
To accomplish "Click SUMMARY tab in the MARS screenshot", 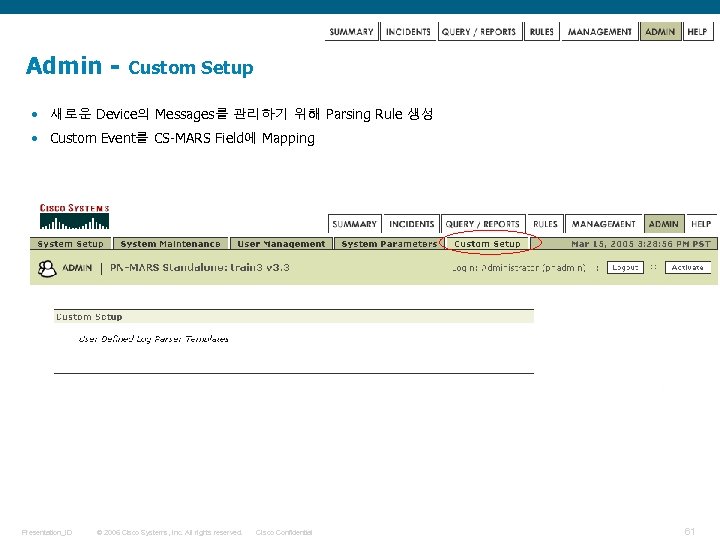I will pos(354,224).
